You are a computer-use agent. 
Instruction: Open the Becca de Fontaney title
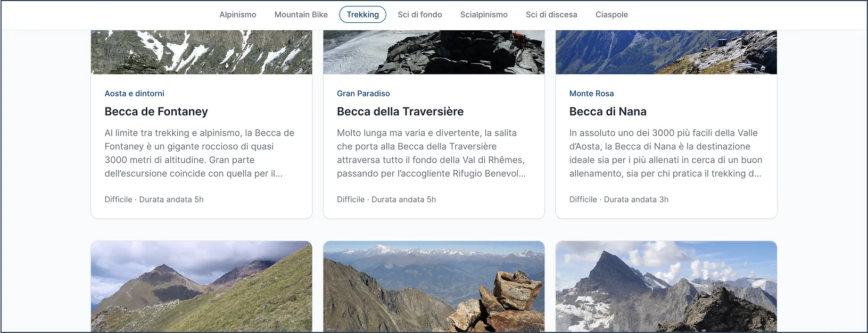pyautogui.click(x=156, y=112)
